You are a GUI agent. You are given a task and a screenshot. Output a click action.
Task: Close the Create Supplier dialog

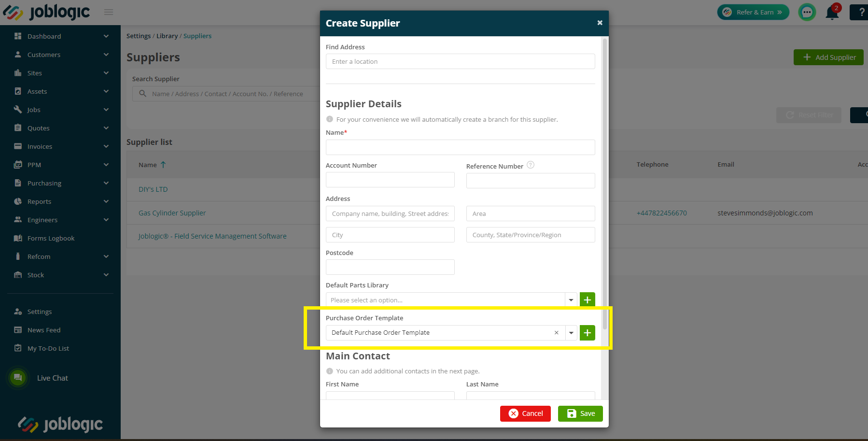[600, 23]
